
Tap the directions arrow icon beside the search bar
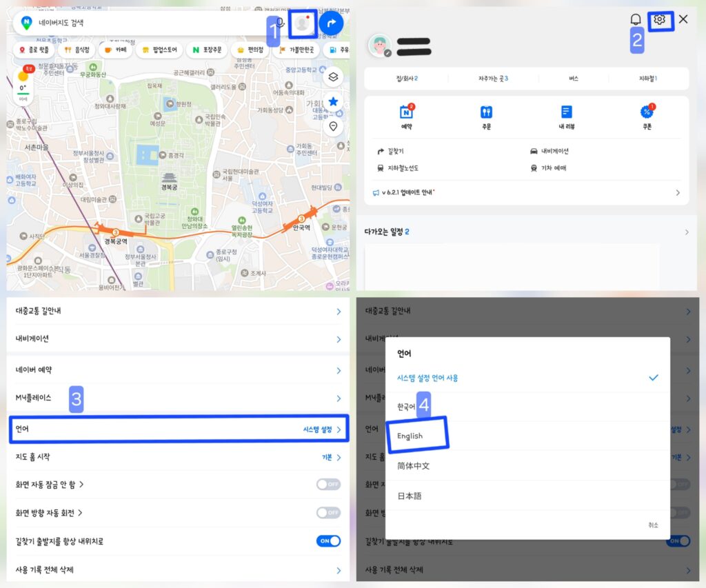pyautogui.click(x=330, y=23)
